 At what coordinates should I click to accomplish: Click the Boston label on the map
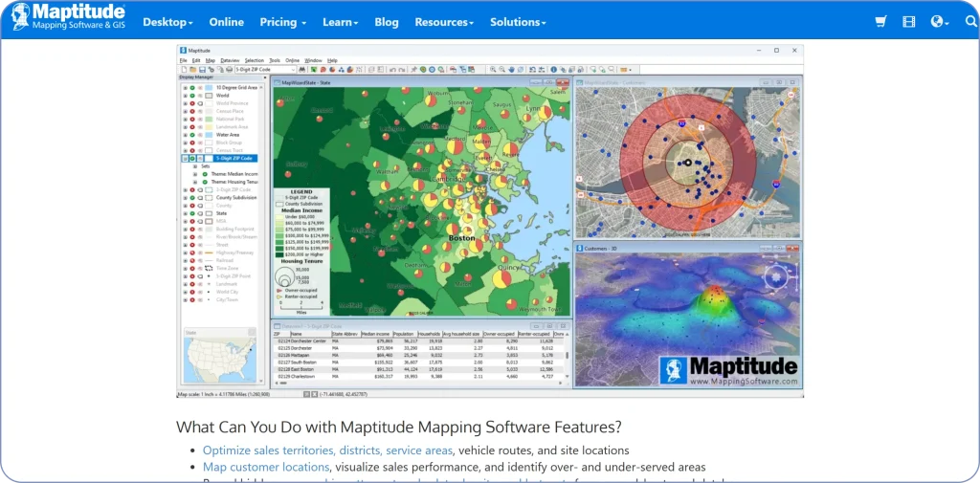(463, 239)
